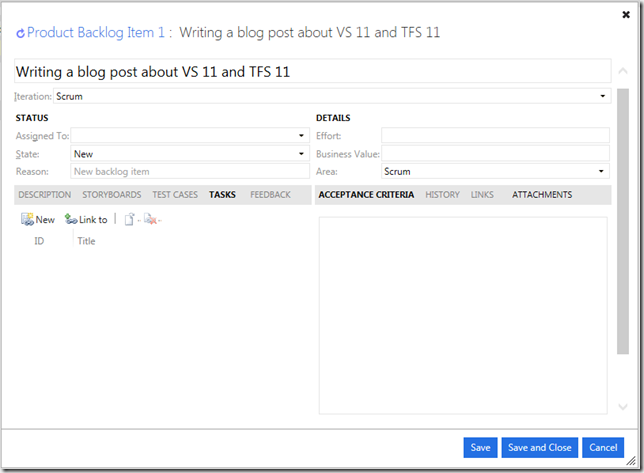Screen dimensions: 644x473
Task: Switch to the Description tab
Action: [44, 195]
